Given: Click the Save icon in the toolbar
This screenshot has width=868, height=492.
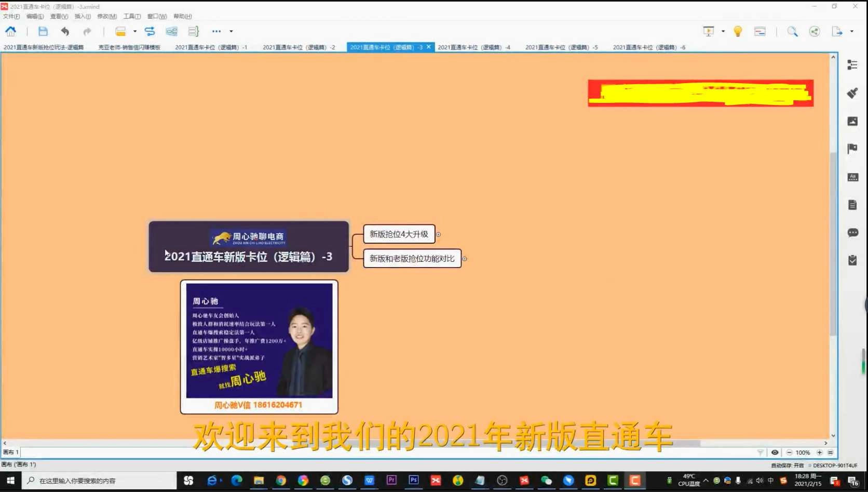Looking at the screenshot, I should click(x=43, y=31).
